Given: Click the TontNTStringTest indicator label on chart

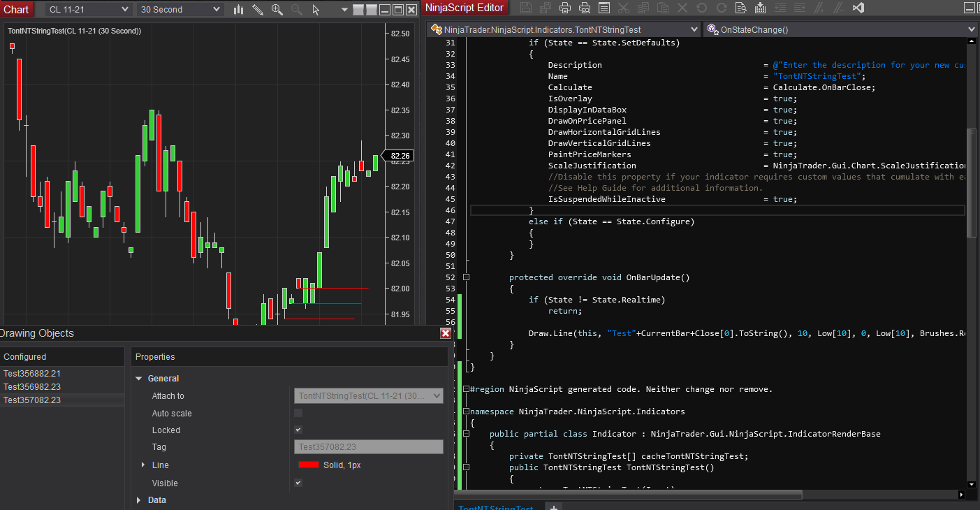Looking at the screenshot, I should 75,31.
